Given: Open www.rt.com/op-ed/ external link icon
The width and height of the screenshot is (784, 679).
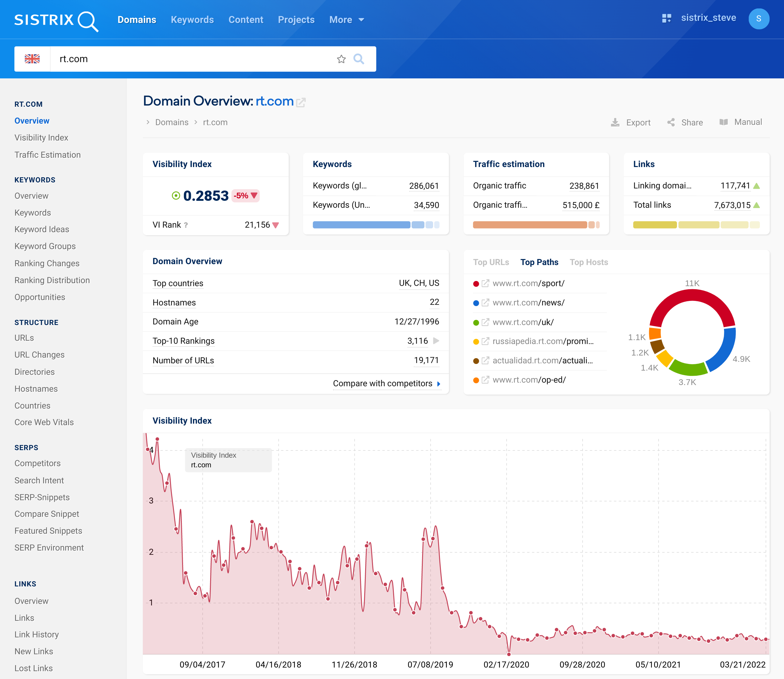Looking at the screenshot, I should click(x=485, y=380).
